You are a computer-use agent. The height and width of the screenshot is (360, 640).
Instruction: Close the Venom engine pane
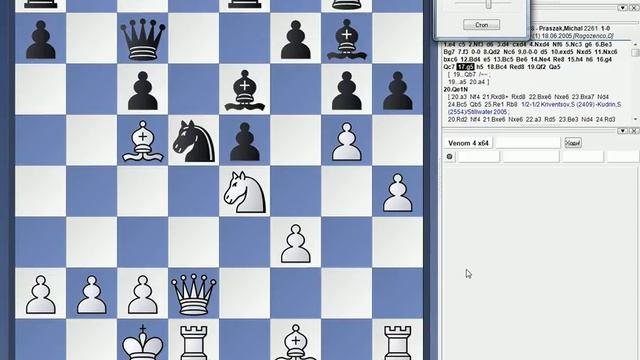coord(634,131)
